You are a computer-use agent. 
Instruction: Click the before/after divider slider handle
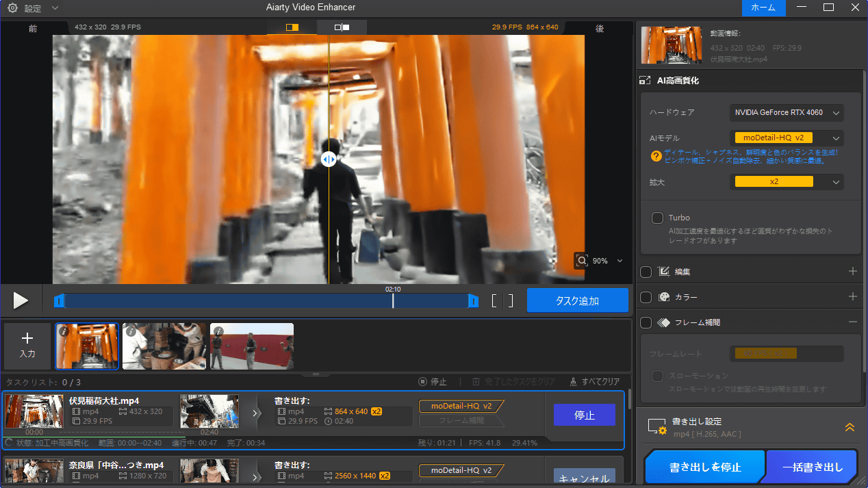pyautogui.click(x=329, y=159)
